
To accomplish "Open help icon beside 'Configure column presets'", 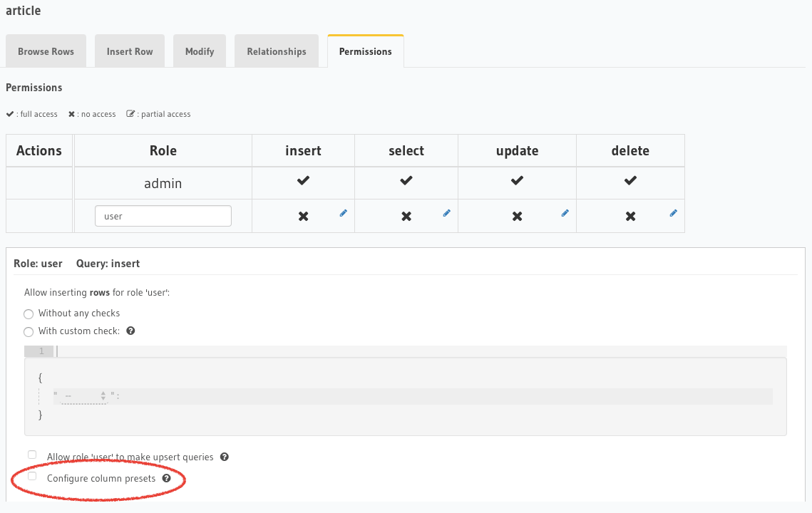I will coord(166,479).
